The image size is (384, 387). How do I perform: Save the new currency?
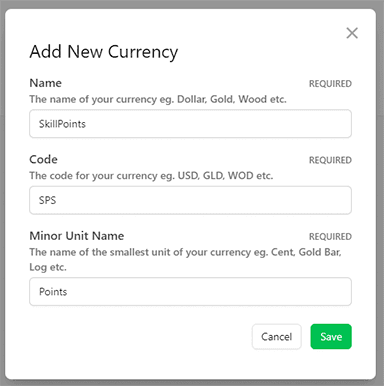click(331, 336)
